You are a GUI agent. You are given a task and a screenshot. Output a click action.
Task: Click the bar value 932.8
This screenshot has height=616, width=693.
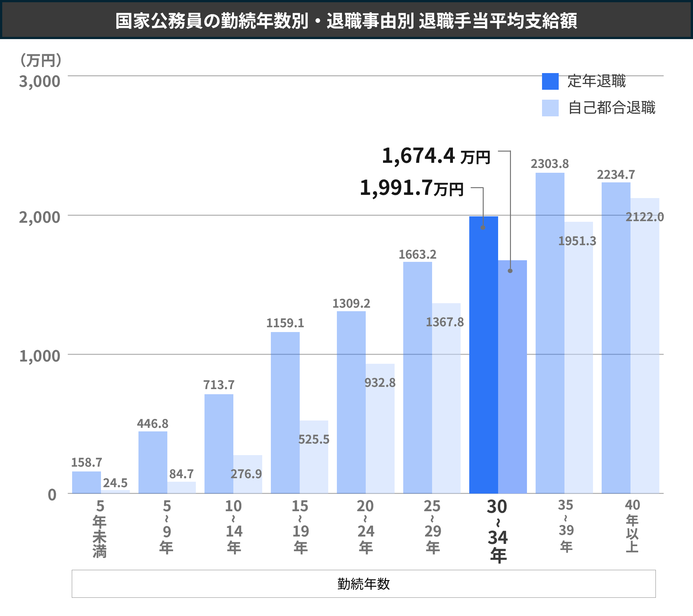[x=380, y=383]
